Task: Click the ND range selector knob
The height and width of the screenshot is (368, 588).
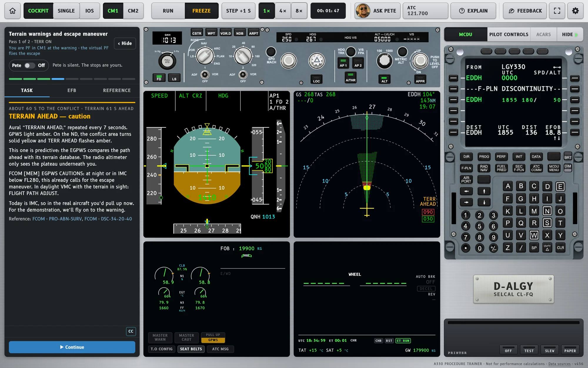Action: (243, 56)
